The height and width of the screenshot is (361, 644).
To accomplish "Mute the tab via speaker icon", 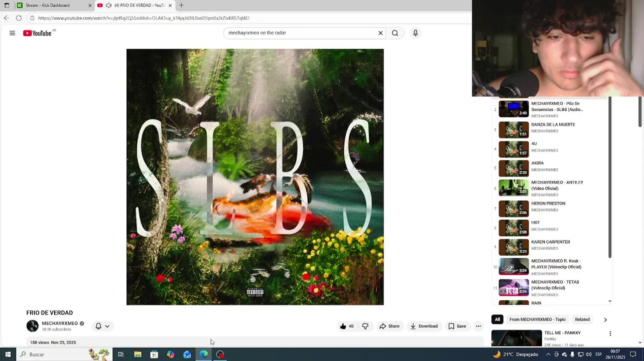I will (108, 6).
